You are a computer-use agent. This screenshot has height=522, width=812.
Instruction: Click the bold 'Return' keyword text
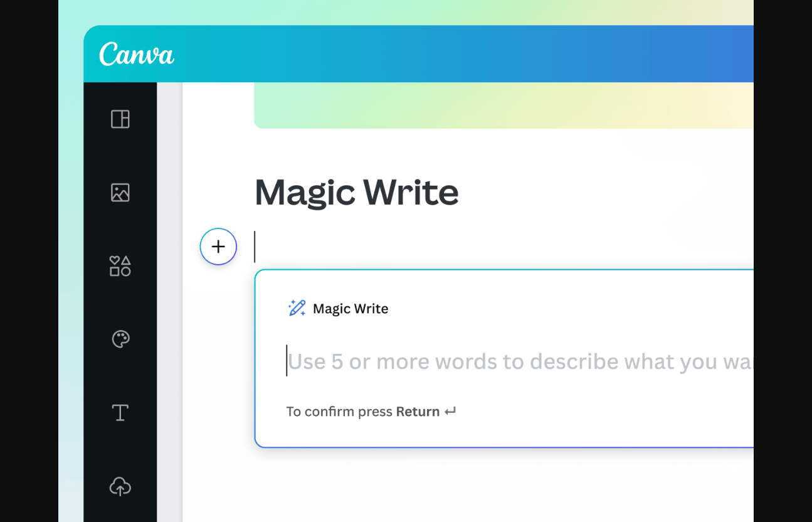tap(418, 412)
